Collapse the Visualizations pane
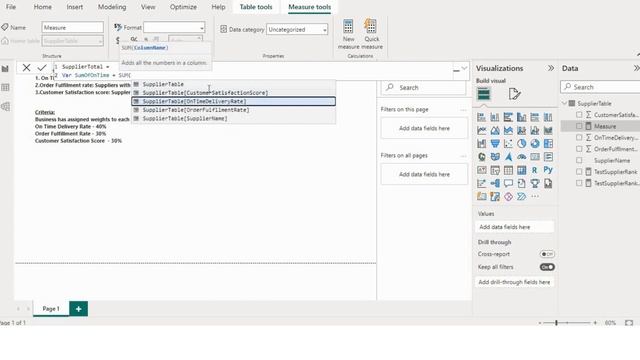This screenshot has height=360, width=640. pyautogui.click(x=551, y=68)
